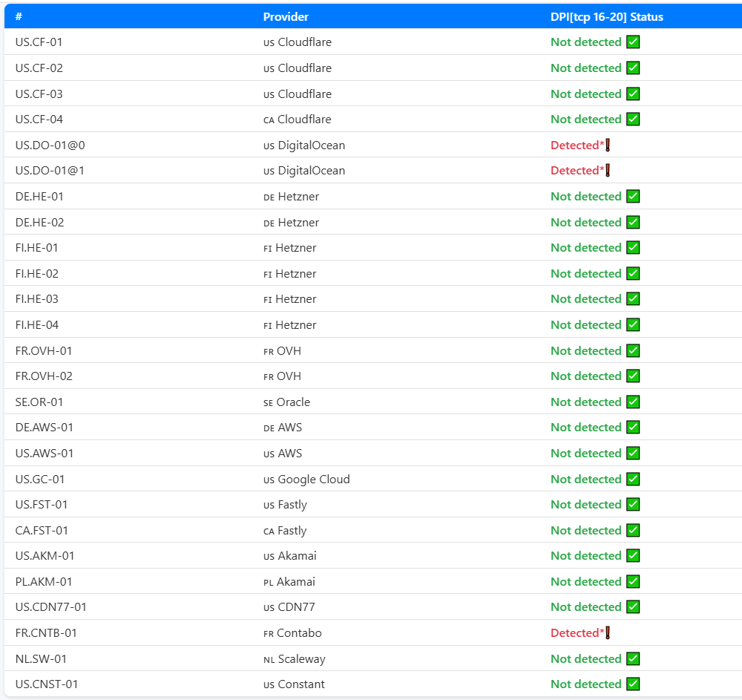Click 'Detected*' status in FR.CNTB-01 row
The height and width of the screenshot is (700, 742).
(x=577, y=632)
